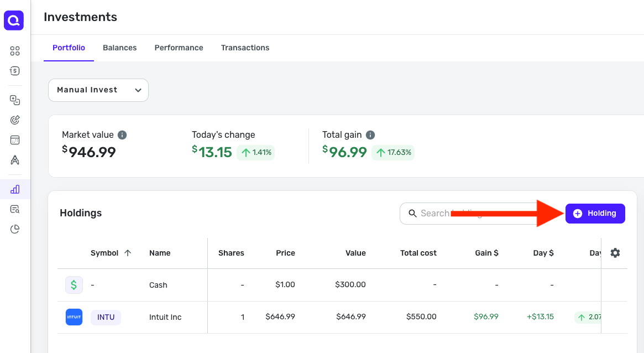Open the Transactions tab
Viewport: 644px width, 353px height.
pos(245,48)
